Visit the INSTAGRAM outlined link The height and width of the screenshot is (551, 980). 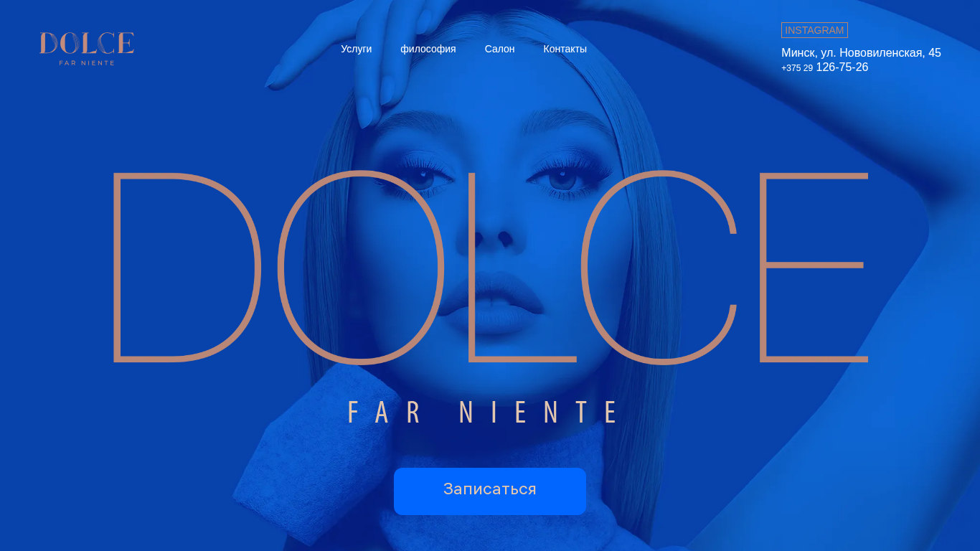point(814,30)
